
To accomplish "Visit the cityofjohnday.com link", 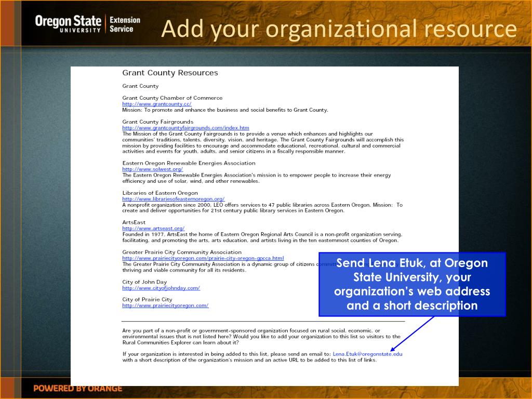I will coord(161,288).
